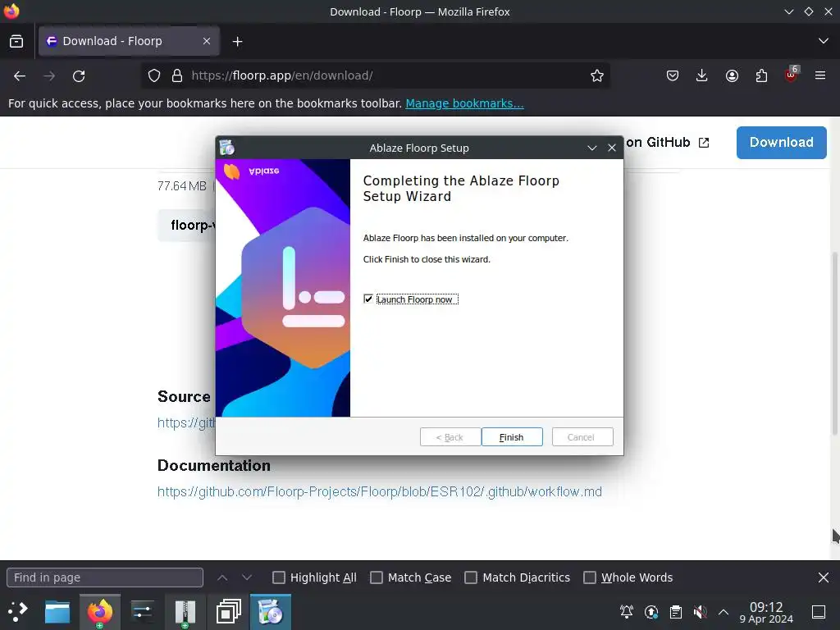840x630 pixels.
Task: Click the Find in page field
Action: click(105, 577)
